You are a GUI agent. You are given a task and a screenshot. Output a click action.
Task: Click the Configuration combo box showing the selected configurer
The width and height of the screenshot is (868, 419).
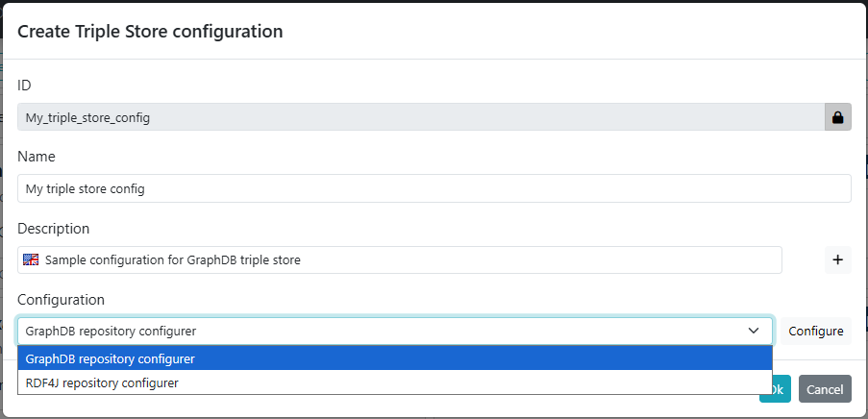point(384,331)
